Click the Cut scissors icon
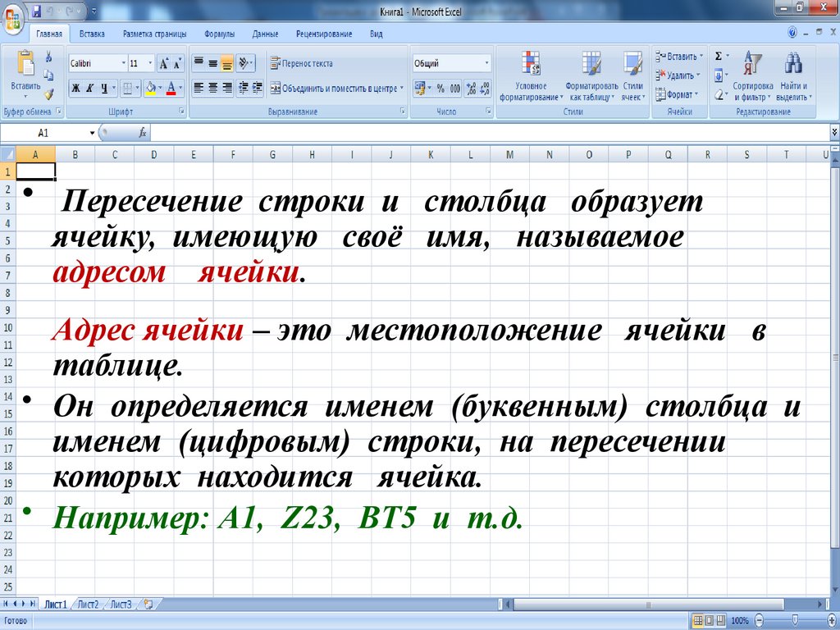Screen dimensions: 840x630 point(48,57)
